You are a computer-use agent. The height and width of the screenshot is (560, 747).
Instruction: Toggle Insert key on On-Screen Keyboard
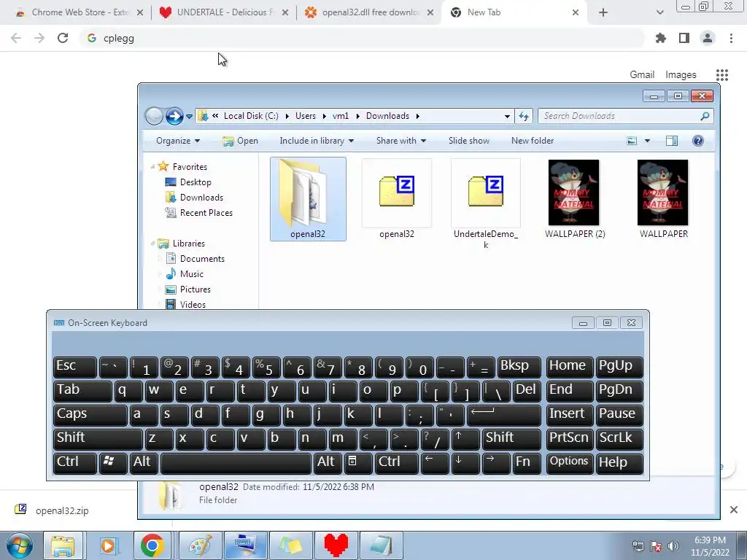click(569, 414)
